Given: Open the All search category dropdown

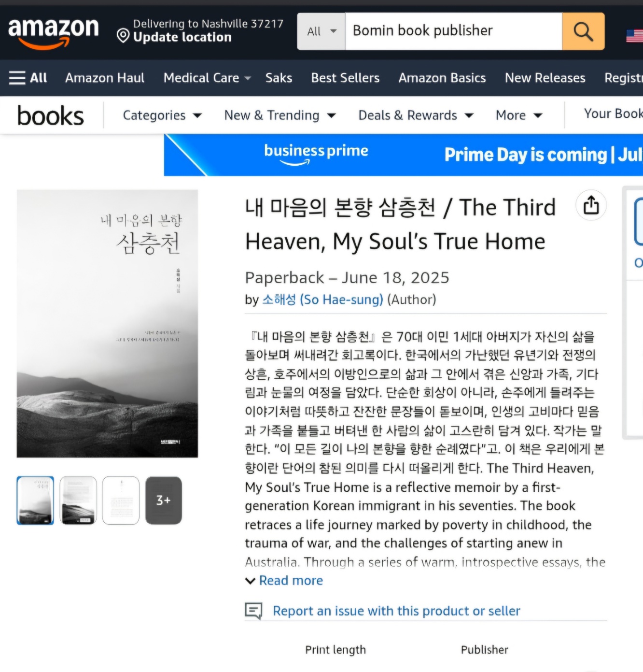Looking at the screenshot, I should (x=321, y=31).
